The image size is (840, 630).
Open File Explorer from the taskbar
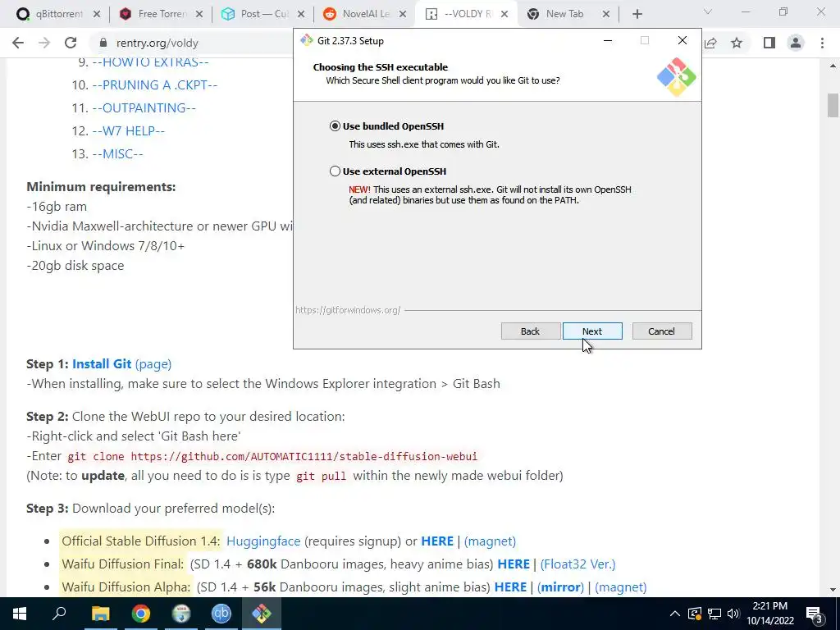100,614
